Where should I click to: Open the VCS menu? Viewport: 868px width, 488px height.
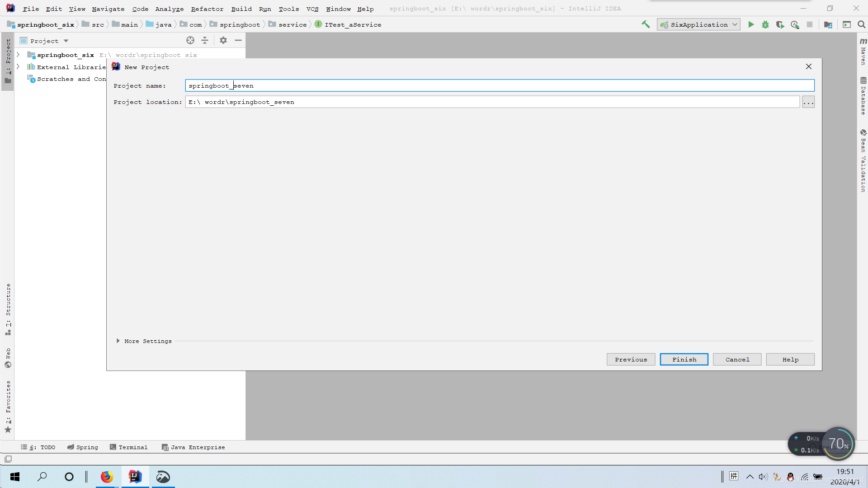[x=312, y=9]
